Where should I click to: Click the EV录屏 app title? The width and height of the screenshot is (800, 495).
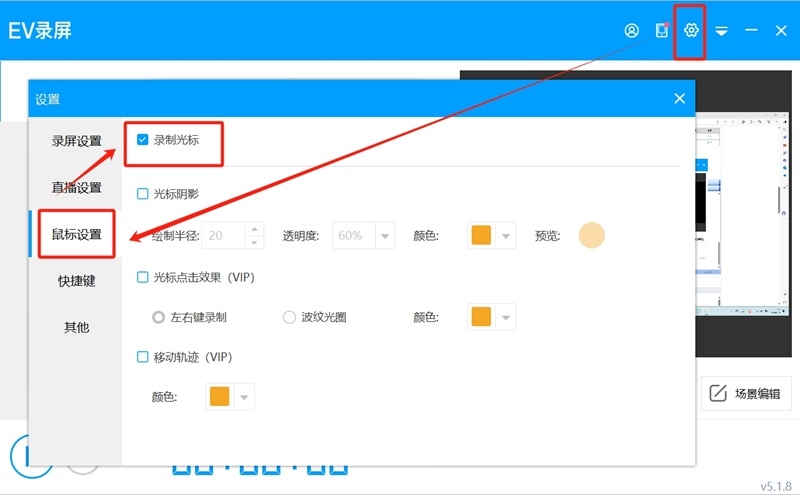(x=40, y=31)
